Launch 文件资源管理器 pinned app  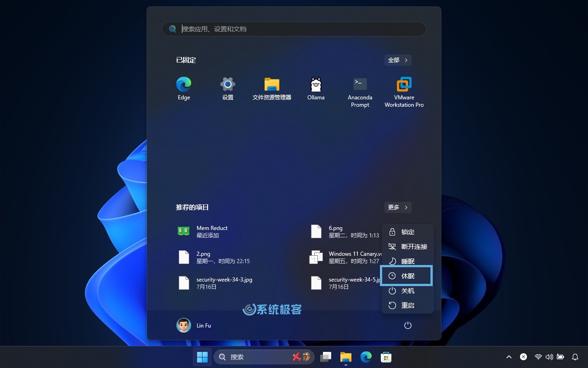[272, 89]
